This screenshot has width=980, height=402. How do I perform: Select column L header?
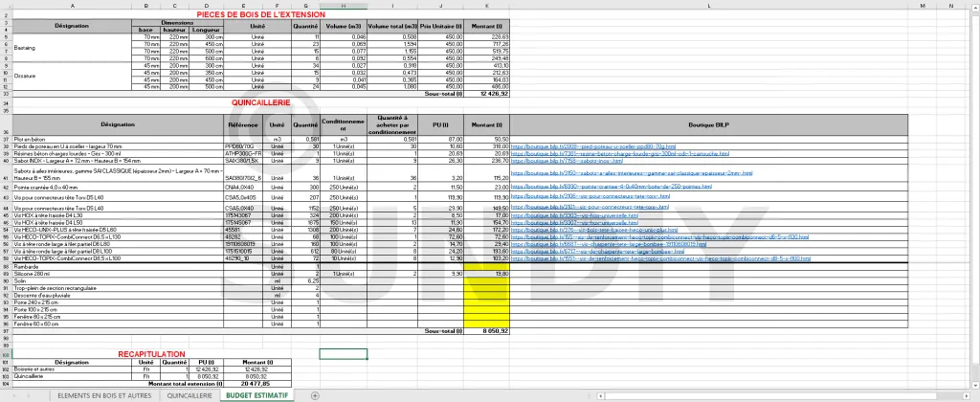pyautogui.click(x=708, y=5)
